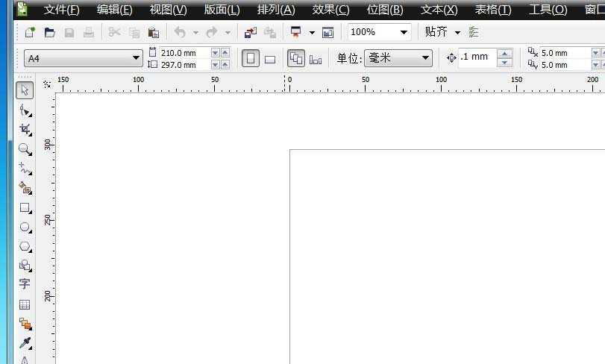
Task: Select the Table tool
Action: (25, 304)
